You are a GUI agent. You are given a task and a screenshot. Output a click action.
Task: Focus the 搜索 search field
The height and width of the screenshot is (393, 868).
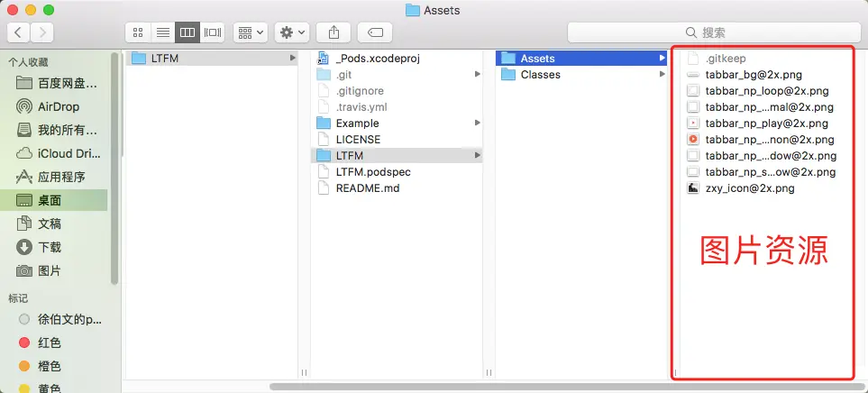point(714,32)
